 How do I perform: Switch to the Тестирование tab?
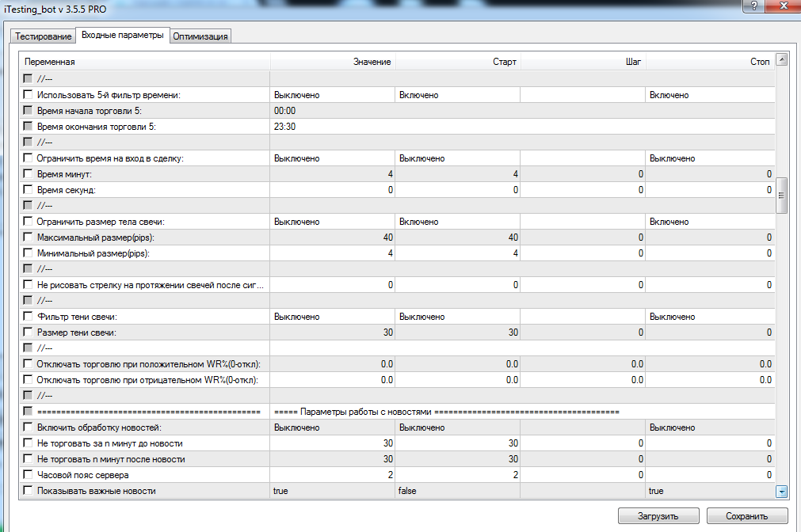coord(43,36)
